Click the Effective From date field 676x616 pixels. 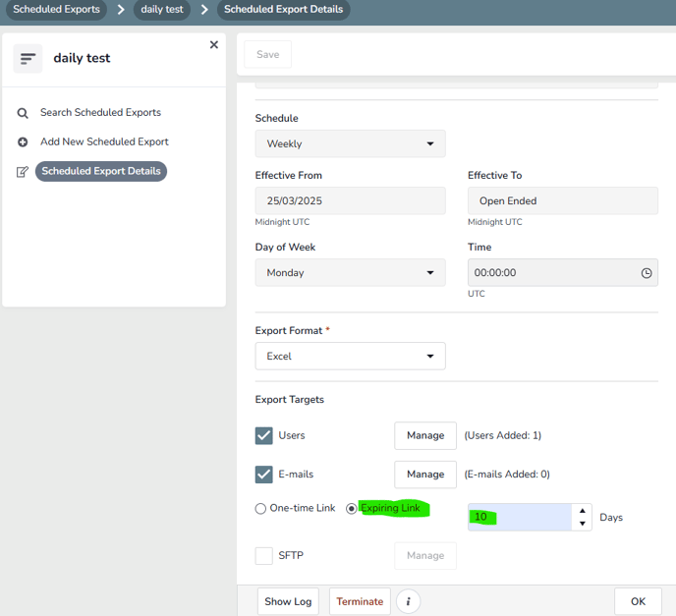[350, 200]
